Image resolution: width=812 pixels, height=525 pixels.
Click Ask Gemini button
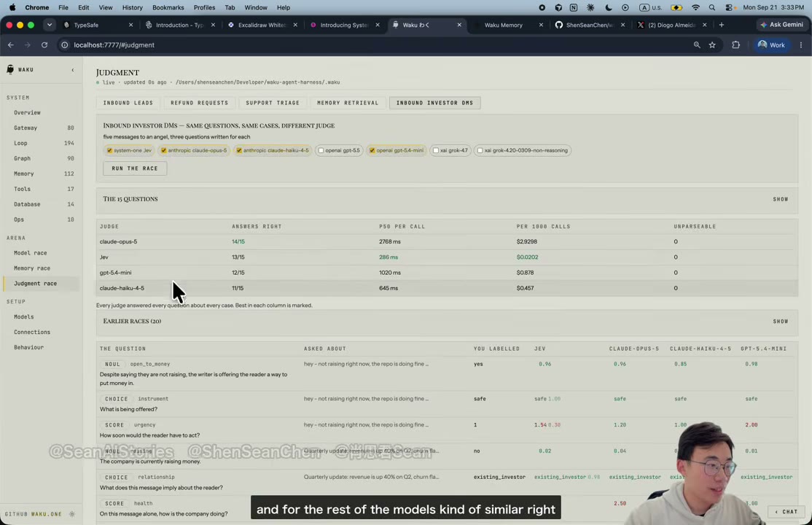coord(782,25)
